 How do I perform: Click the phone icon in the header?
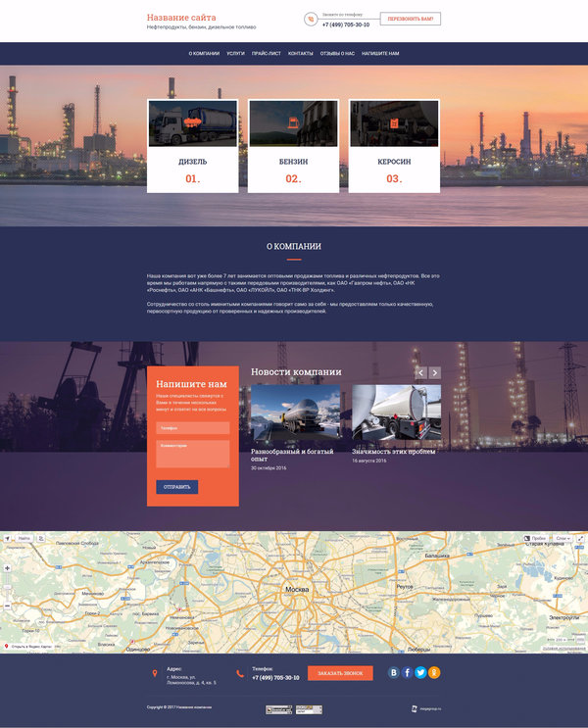coord(311,20)
